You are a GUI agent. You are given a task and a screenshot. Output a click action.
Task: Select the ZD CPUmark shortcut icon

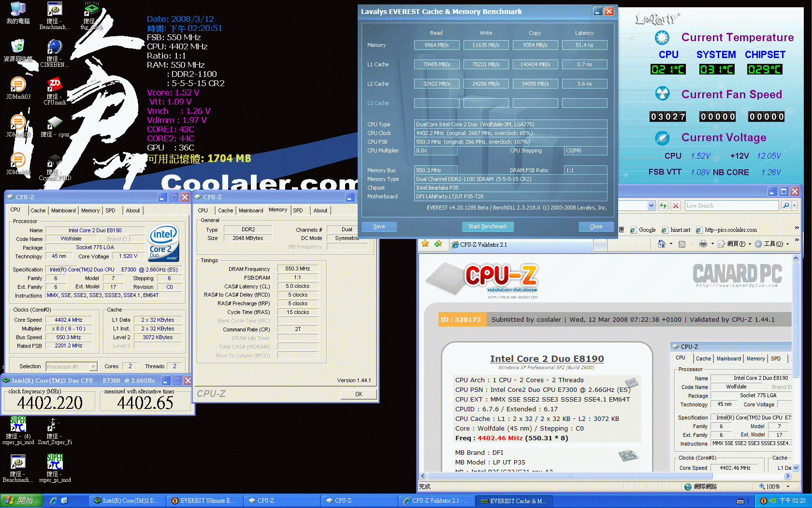pos(55,91)
